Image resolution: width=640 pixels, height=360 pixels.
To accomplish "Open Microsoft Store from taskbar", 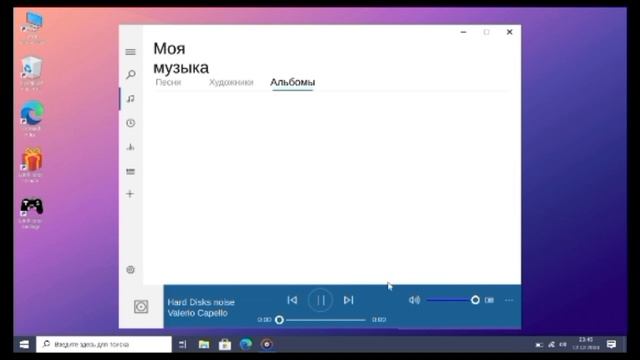I will coord(224,344).
